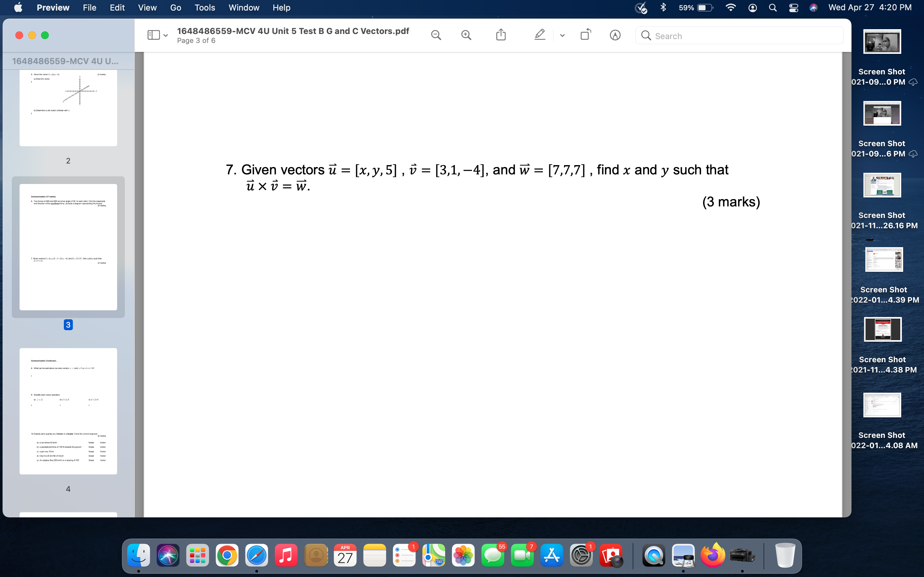
Task: Expand the sidebar view options chevron
Action: pos(166,36)
